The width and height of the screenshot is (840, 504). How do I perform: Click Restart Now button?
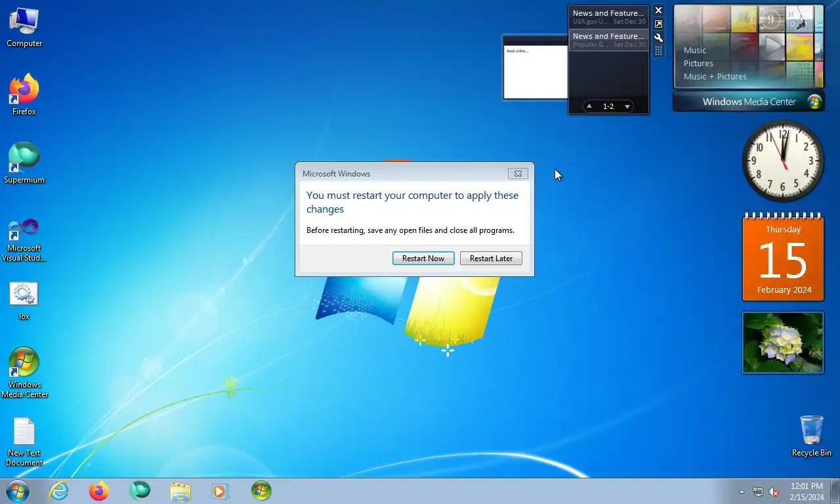click(423, 259)
